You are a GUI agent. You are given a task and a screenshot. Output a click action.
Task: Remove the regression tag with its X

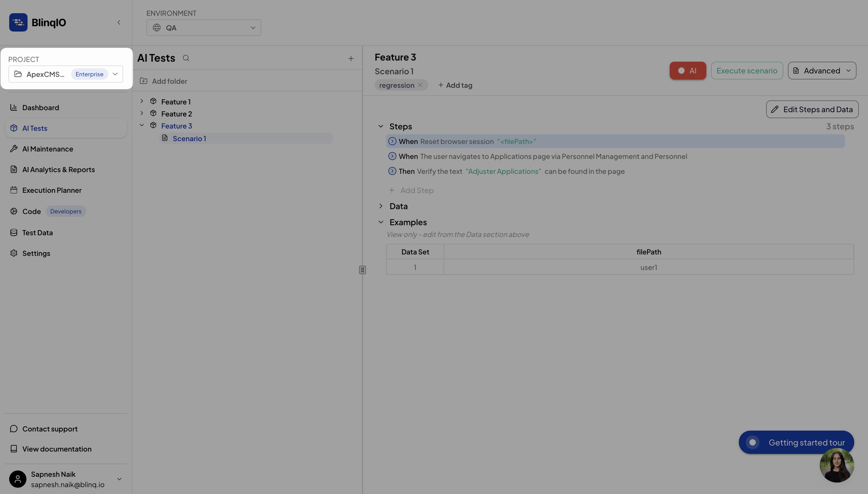coord(420,85)
